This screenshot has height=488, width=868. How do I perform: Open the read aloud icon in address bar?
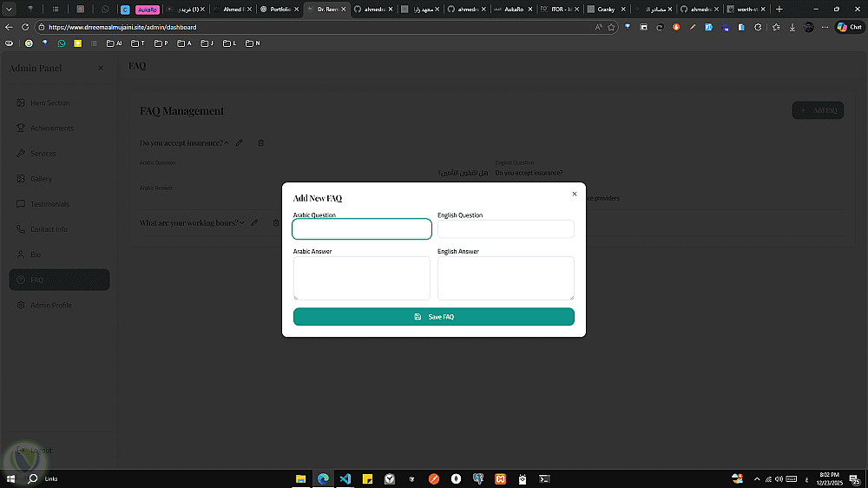click(598, 27)
